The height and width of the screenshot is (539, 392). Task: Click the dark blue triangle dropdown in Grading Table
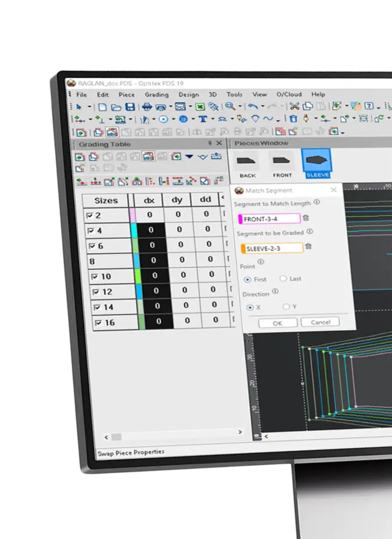click(189, 156)
